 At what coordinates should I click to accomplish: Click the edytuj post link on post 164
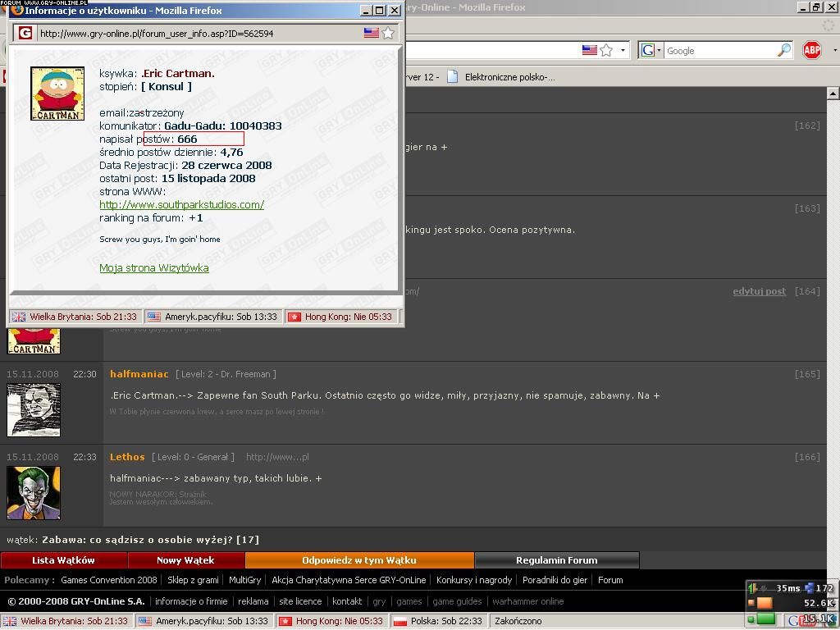[759, 291]
